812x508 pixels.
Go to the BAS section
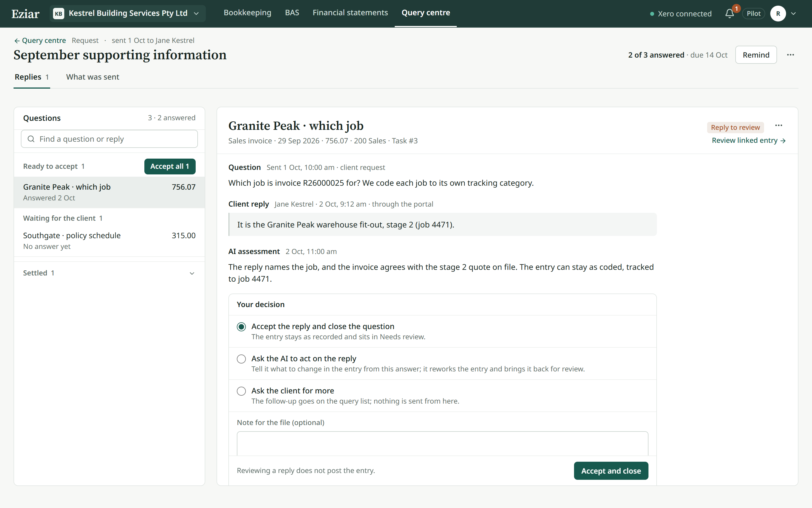(292, 13)
